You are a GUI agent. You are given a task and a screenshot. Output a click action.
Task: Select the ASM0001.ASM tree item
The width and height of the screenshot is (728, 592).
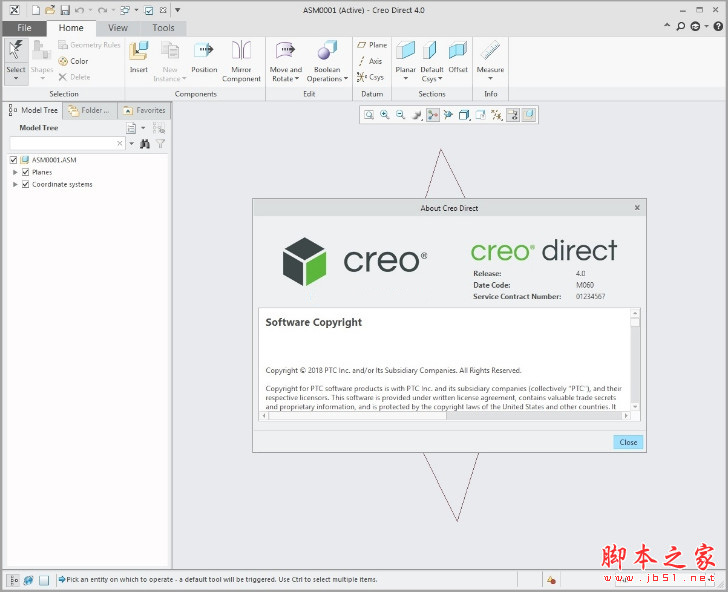point(54,160)
